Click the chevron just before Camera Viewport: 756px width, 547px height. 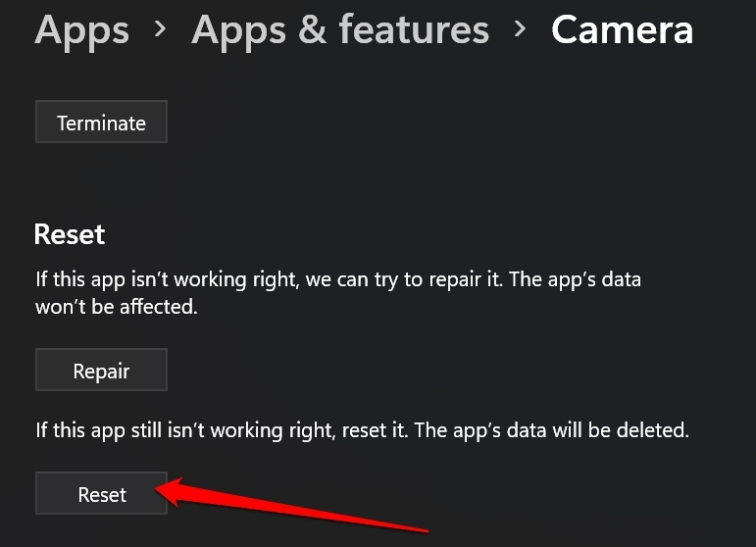[x=520, y=30]
